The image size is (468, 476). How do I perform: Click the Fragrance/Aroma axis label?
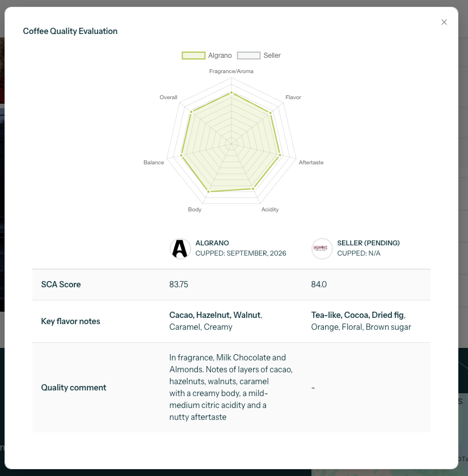pyautogui.click(x=231, y=71)
